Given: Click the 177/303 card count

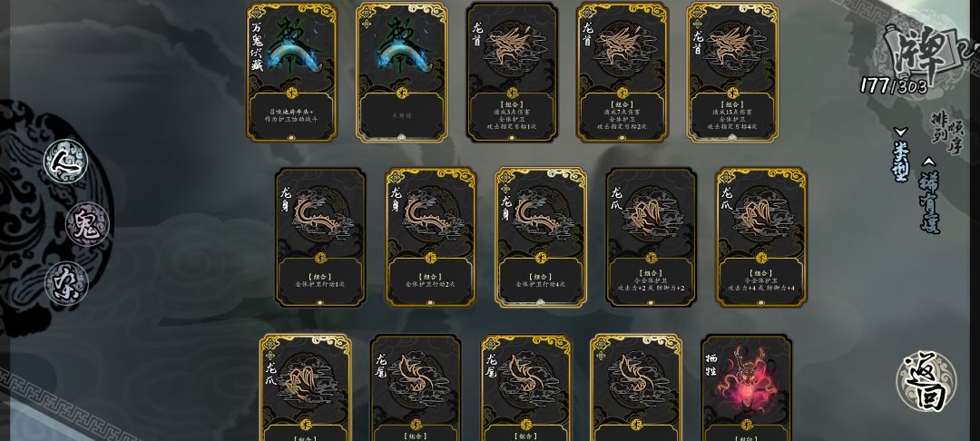Looking at the screenshot, I should (894, 85).
